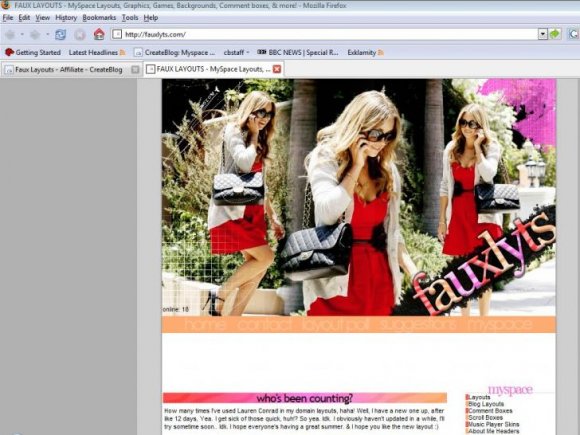This screenshot has width=580, height=435.
Task: Open the address bar history dropdown
Action: [542, 34]
